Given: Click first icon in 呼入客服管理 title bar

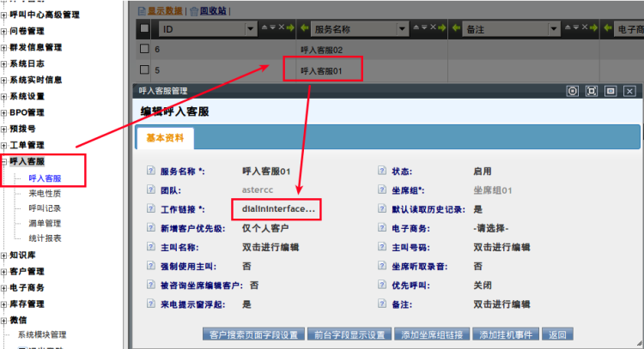Looking at the screenshot, I should click(x=573, y=91).
